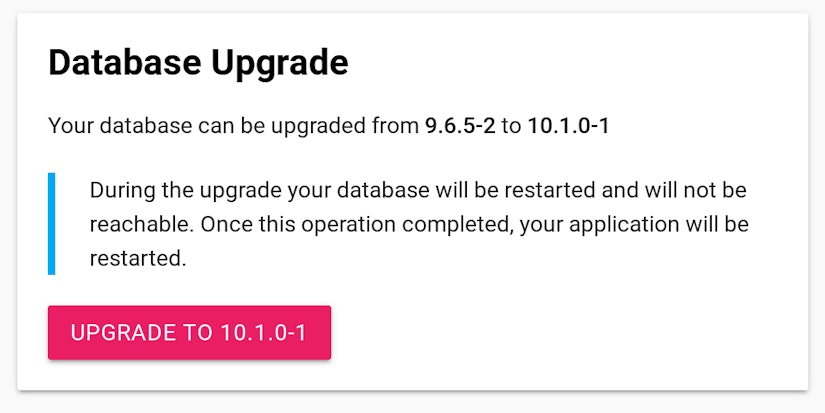Image resolution: width=825 pixels, height=413 pixels.
Task: Click grey page background below the card
Action: coord(412,402)
